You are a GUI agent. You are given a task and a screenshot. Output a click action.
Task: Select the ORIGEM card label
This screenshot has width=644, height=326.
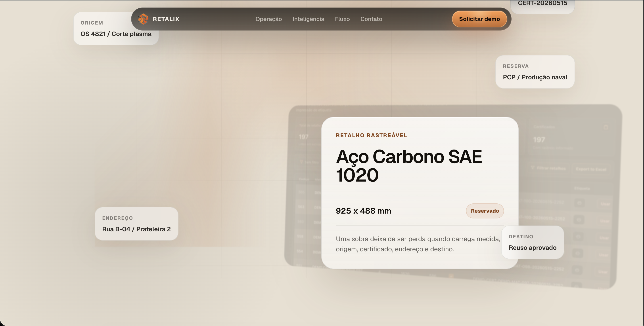(92, 23)
